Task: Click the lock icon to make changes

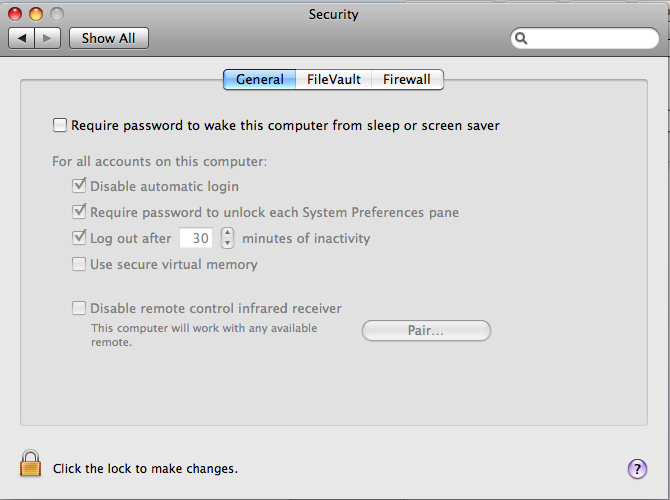Action: click(31, 464)
